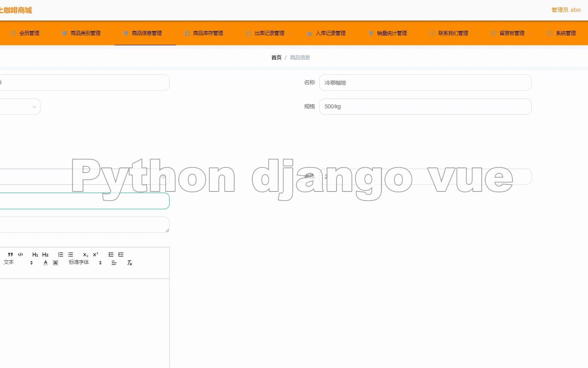
Task: Apply Heading 2 (H2) style
Action: (x=45, y=255)
